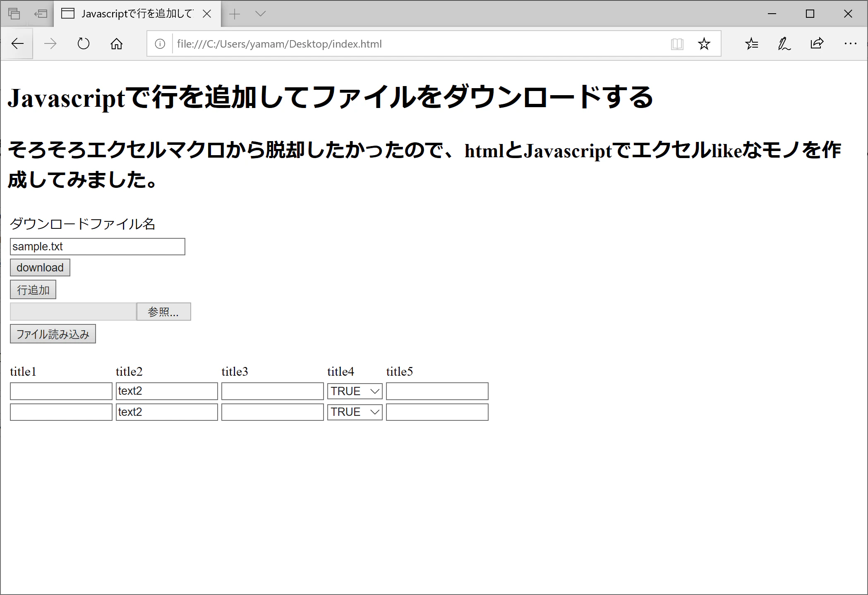Set these tabs aside icon
Viewport: 868px width, 595px height.
click(x=41, y=14)
